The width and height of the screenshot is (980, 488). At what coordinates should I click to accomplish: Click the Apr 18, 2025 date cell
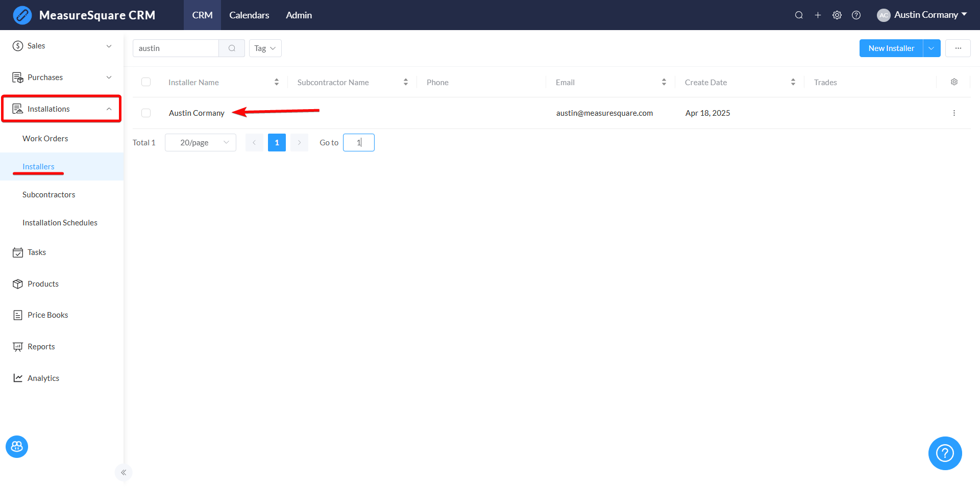[x=707, y=113]
